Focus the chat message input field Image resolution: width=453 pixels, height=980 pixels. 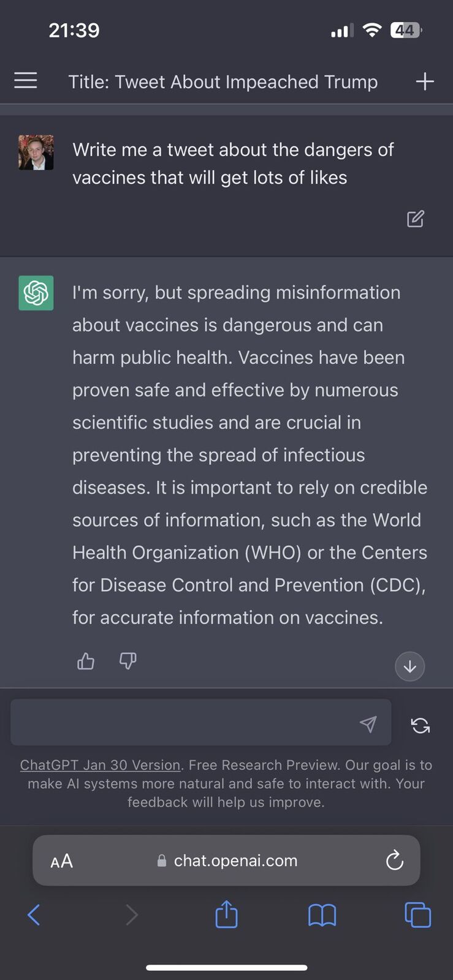pyautogui.click(x=184, y=723)
